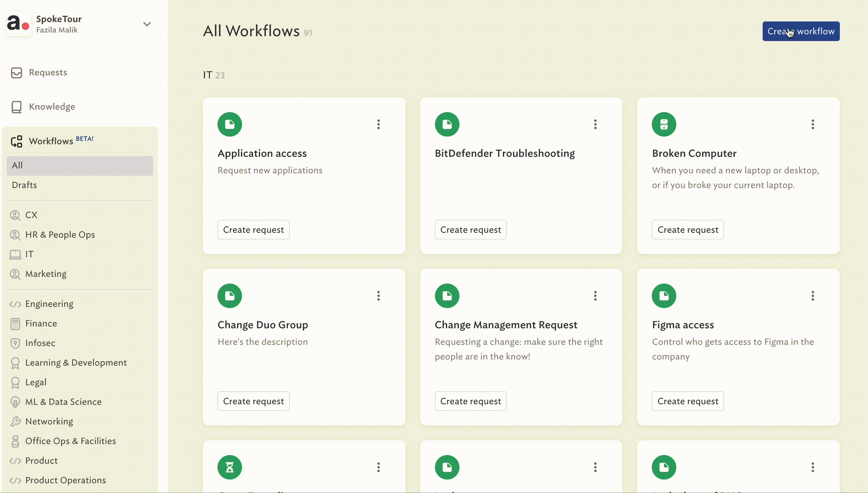
Task: Click the All Workflows page heading
Action: (x=251, y=31)
